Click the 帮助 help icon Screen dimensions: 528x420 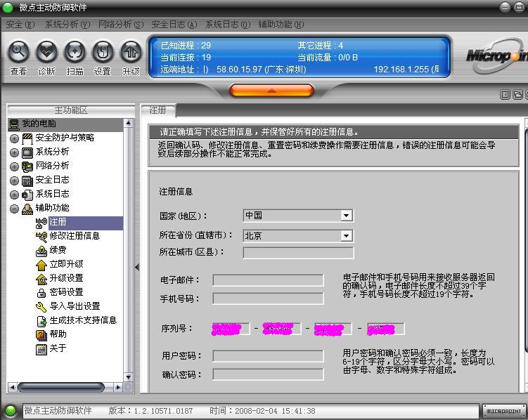41,335
